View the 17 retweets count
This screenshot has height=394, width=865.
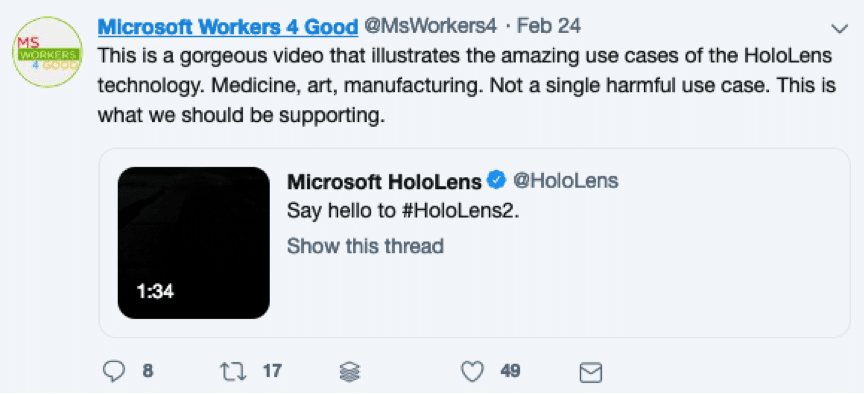point(272,371)
